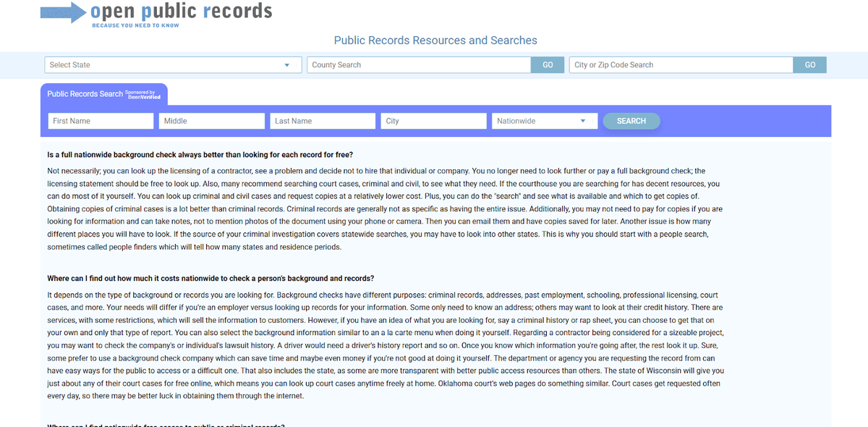Open the Select State dropdown

(x=172, y=64)
